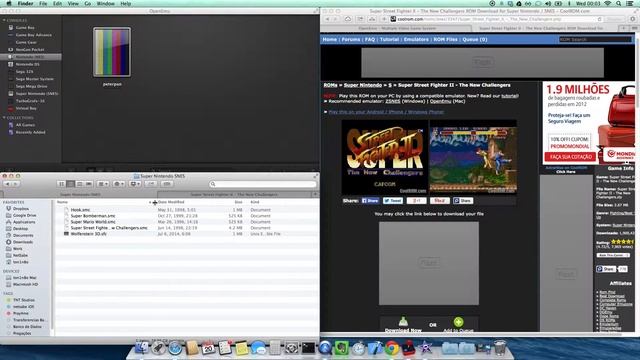
Task: Switch Finder to list view
Action: point(71,184)
